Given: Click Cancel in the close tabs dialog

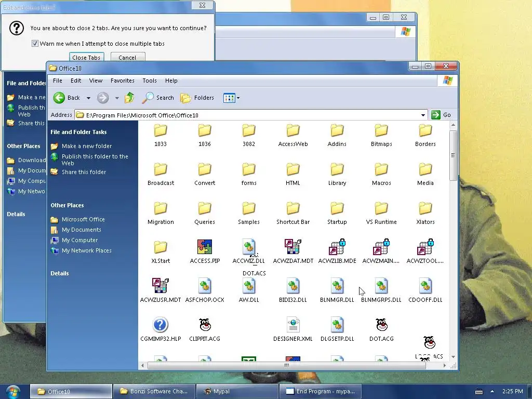Looking at the screenshot, I should (127, 57).
